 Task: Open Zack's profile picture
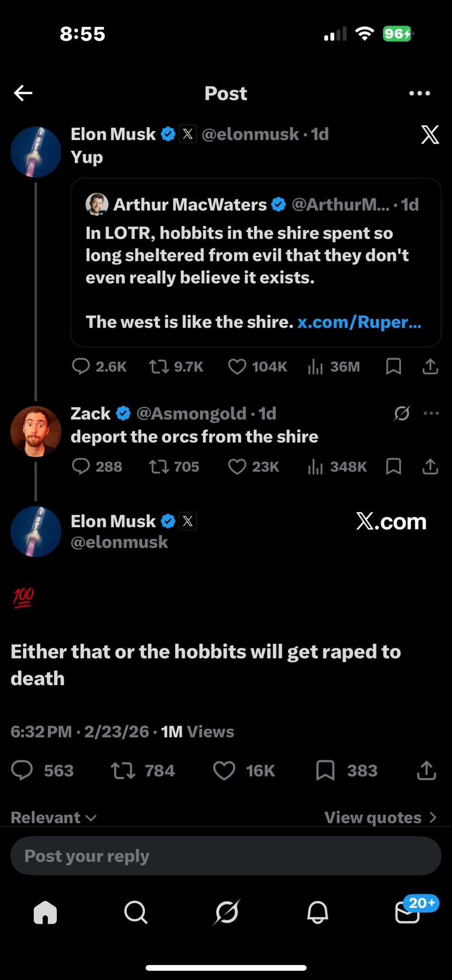point(36,431)
